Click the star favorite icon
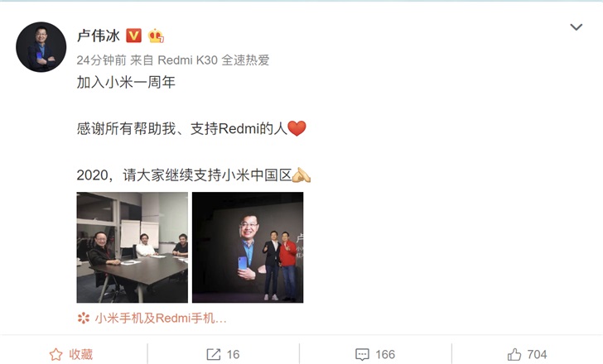The width and height of the screenshot is (603, 364). 55,354
